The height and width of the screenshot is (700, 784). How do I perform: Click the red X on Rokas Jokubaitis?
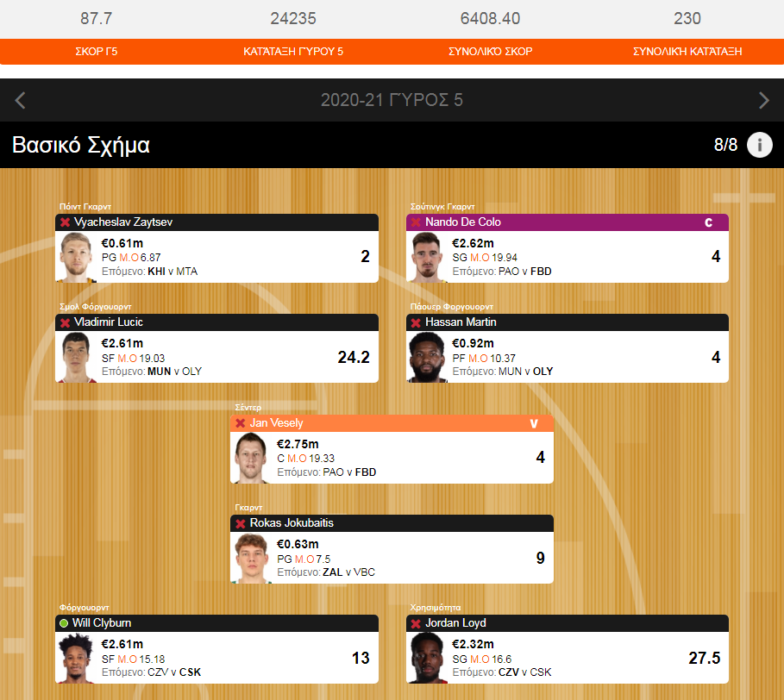pyautogui.click(x=241, y=523)
